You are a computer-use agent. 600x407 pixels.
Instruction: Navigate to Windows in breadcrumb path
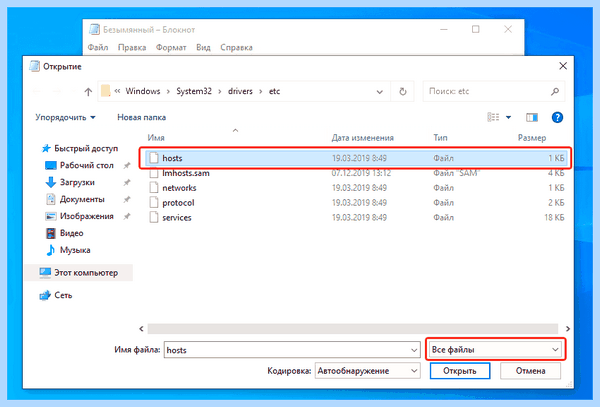pyautogui.click(x=143, y=91)
